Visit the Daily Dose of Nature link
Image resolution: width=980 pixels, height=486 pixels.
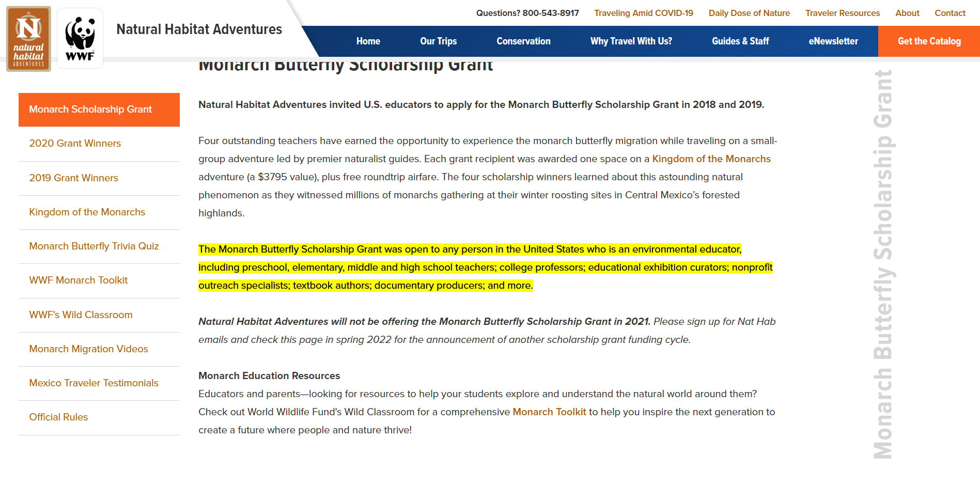(749, 13)
